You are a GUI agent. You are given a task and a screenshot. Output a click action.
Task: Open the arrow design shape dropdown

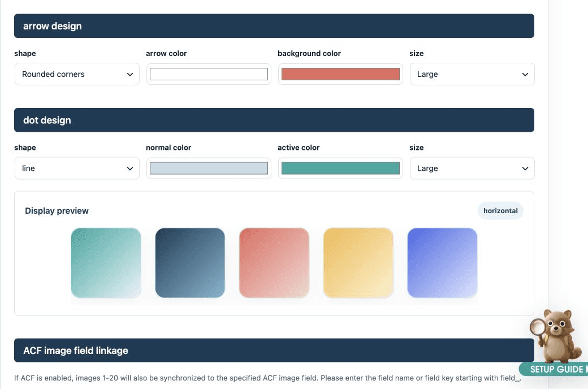[x=77, y=74]
